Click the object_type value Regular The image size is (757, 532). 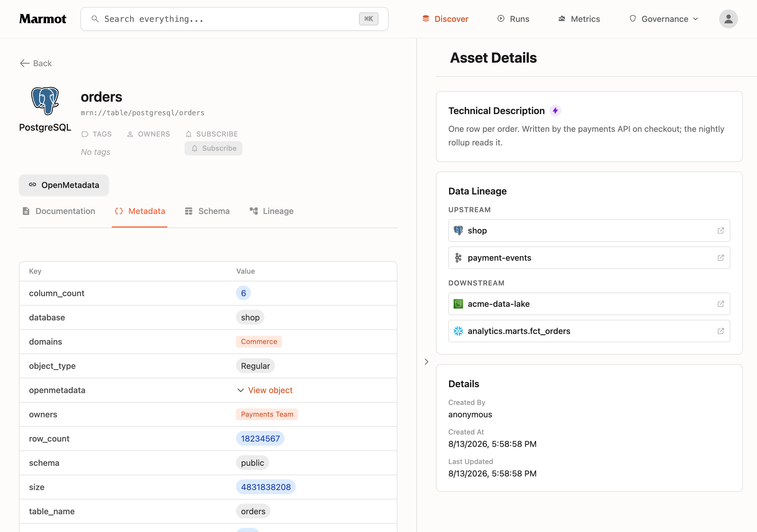(x=255, y=366)
